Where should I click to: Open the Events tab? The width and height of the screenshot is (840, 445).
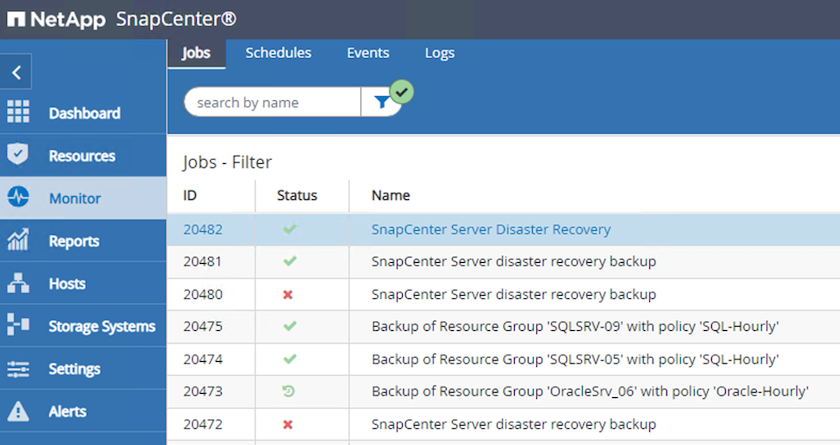tap(368, 53)
